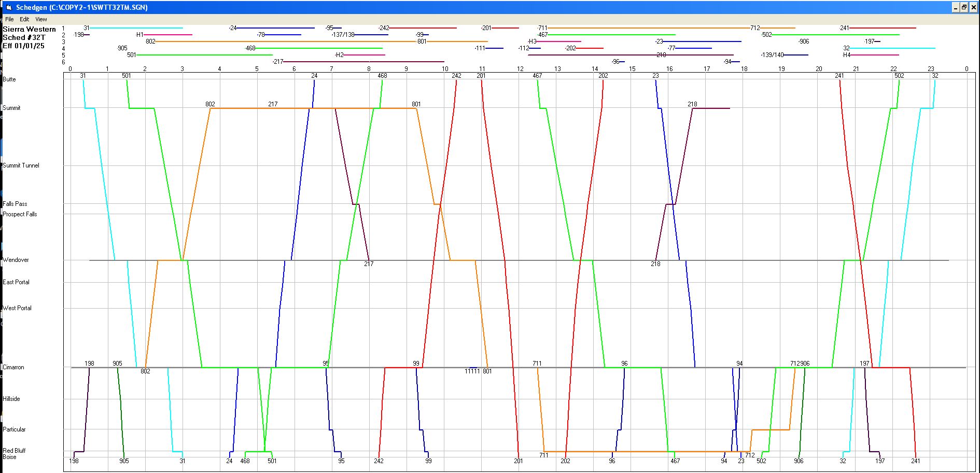Viewport: 980px width, 473px height.
Task: Click hour 8 on the time axis
Action: click(x=369, y=69)
